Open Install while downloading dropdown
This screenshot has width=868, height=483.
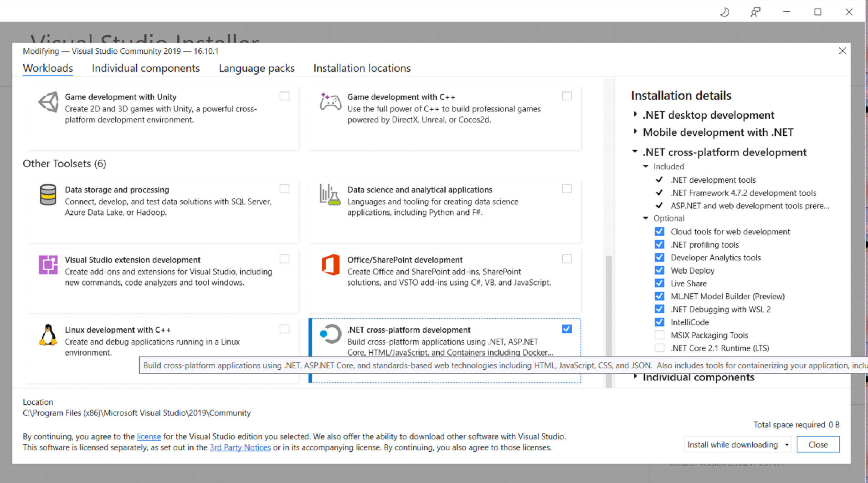[x=737, y=445]
